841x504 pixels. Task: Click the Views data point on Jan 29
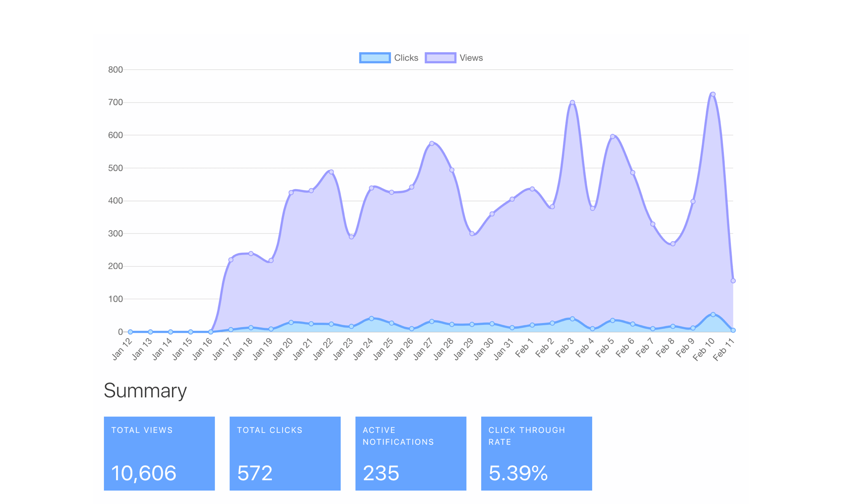coord(472,234)
